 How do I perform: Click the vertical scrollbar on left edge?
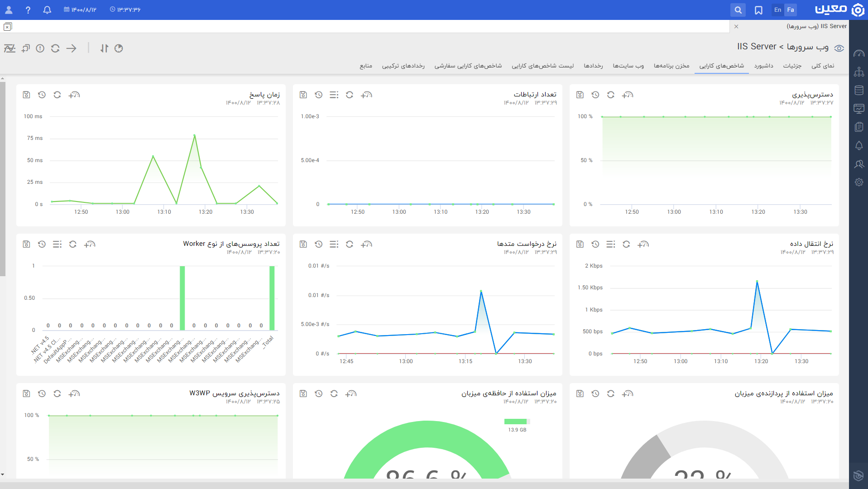pyautogui.click(x=3, y=179)
